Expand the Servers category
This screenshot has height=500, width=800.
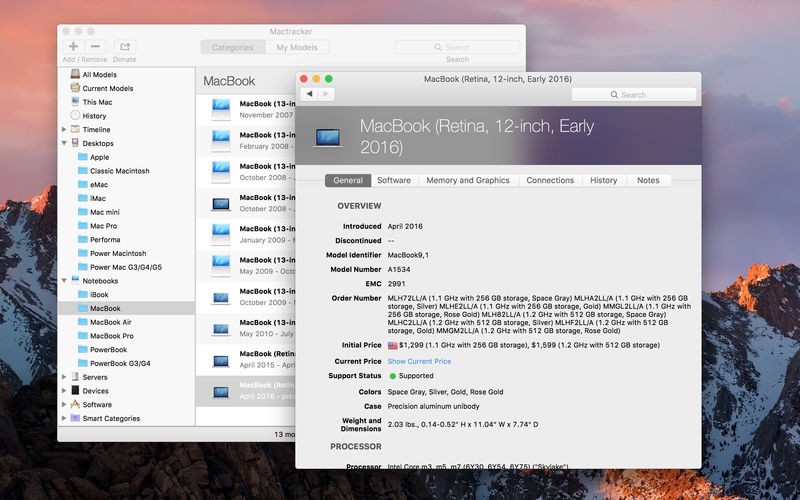click(x=64, y=377)
